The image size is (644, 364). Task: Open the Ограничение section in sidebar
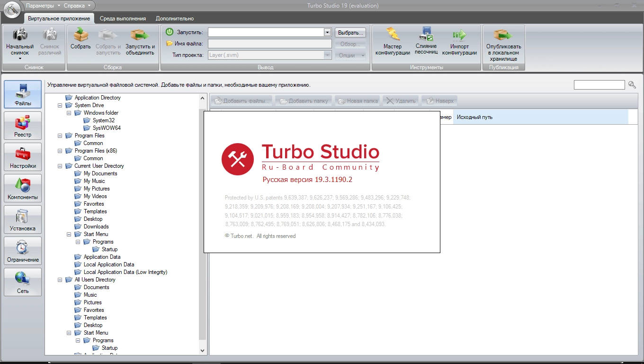23,251
